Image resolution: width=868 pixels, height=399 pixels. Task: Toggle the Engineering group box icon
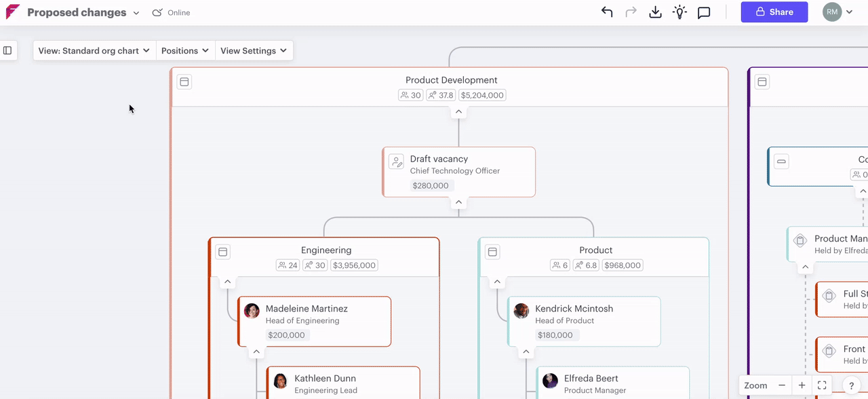(x=222, y=252)
